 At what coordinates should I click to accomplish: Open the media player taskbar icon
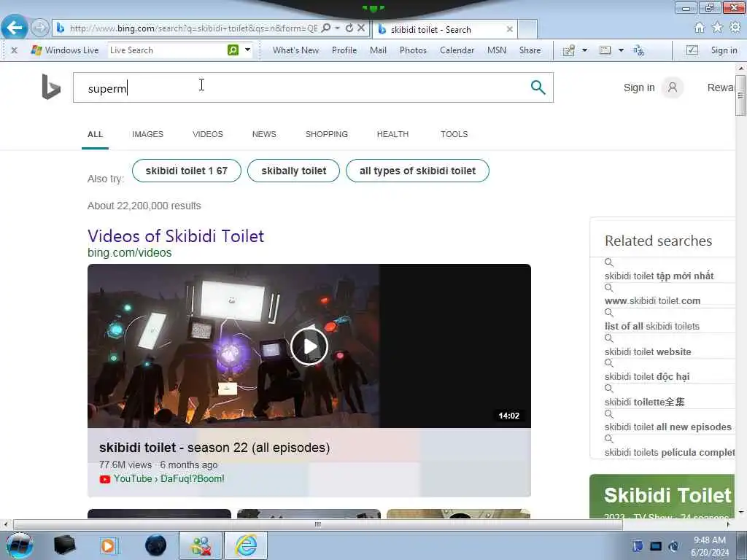pos(109,545)
